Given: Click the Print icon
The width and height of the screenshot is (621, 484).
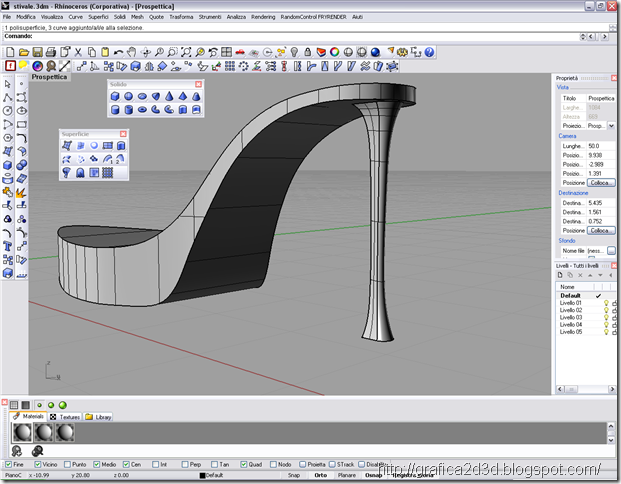Looking at the screenshot, I should pos(51,52).
